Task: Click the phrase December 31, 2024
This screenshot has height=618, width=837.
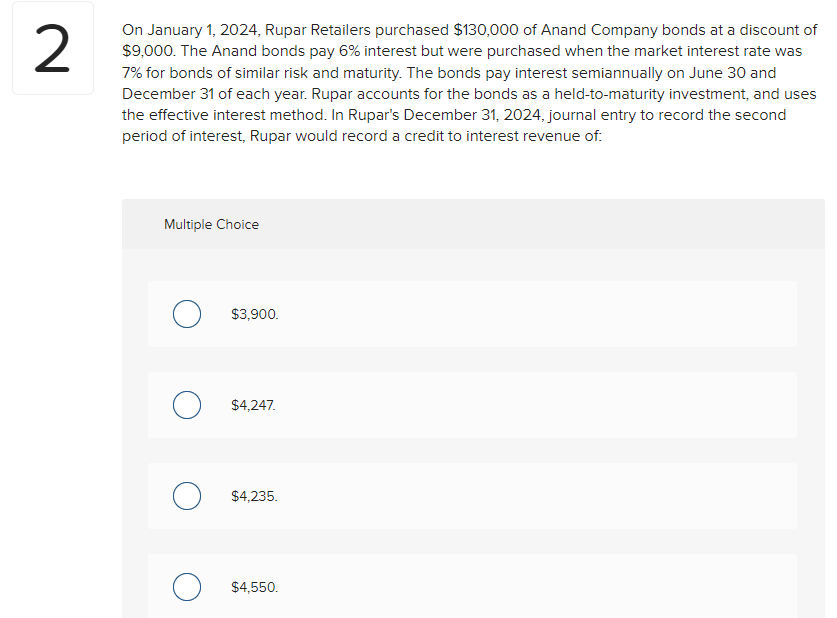Action: pos(468,115)
